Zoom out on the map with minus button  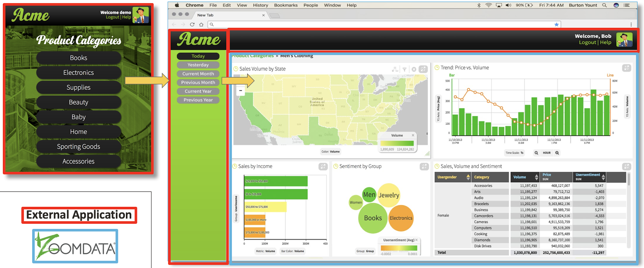coord(241,91)
